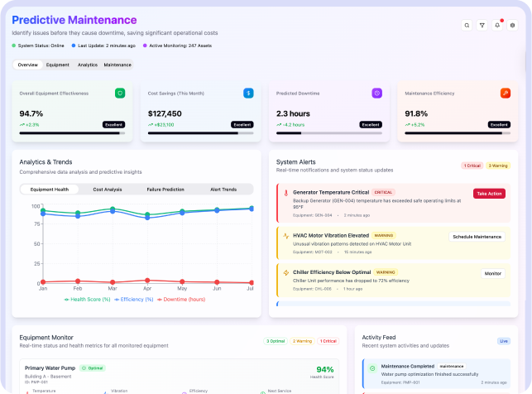Open the search icon in the header

tap(467, 26)
